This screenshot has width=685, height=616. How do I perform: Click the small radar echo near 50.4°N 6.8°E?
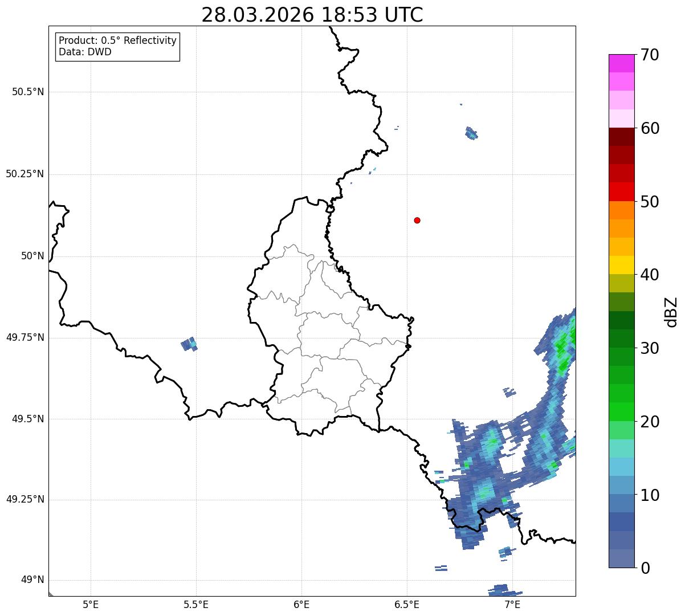(471, 133)
